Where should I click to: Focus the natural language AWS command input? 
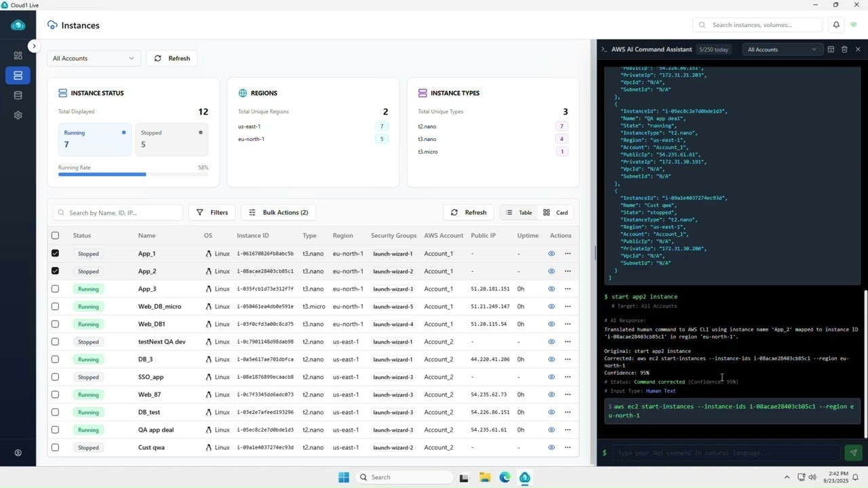(726, 453)
